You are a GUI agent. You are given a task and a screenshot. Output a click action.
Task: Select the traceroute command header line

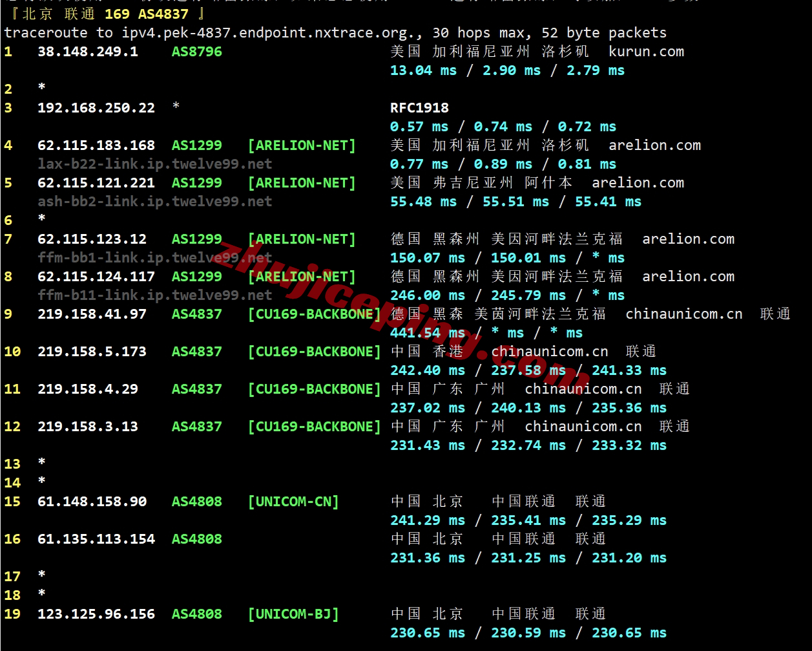coord(335,33)
